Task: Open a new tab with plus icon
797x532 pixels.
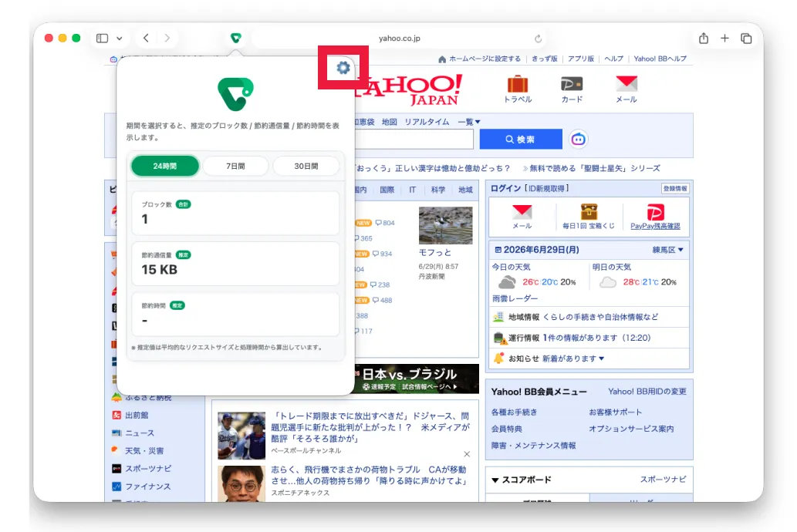Action: [x=724, y=38]
